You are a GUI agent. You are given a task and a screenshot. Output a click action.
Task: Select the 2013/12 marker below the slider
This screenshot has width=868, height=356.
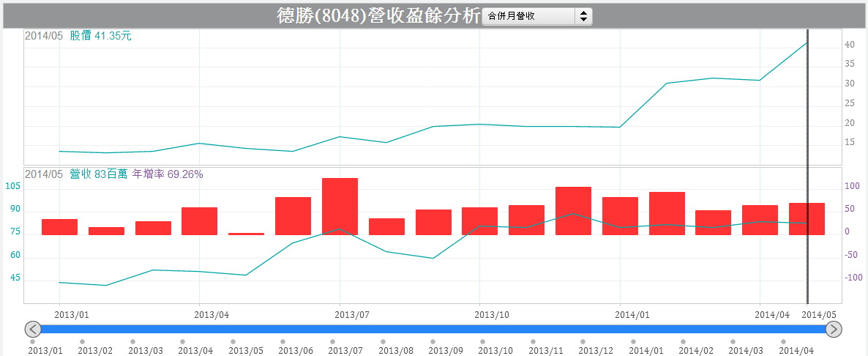(x=583, y=341)
